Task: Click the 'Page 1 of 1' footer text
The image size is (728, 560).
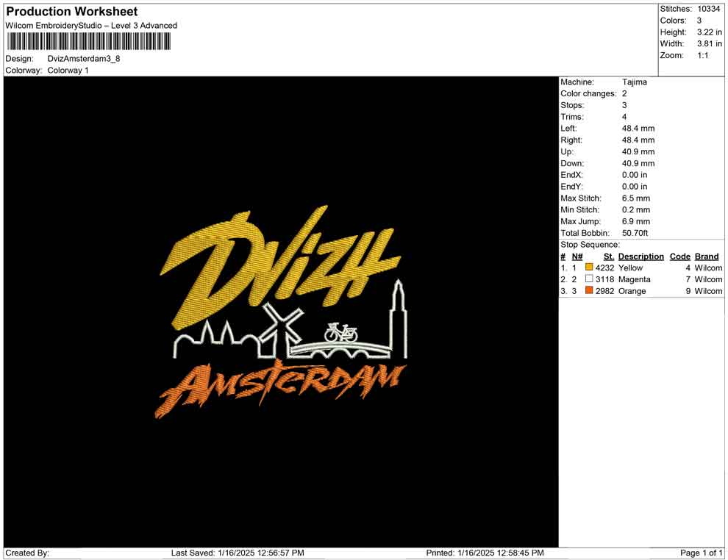Action: pyautogui.click(x=701, y=553)
